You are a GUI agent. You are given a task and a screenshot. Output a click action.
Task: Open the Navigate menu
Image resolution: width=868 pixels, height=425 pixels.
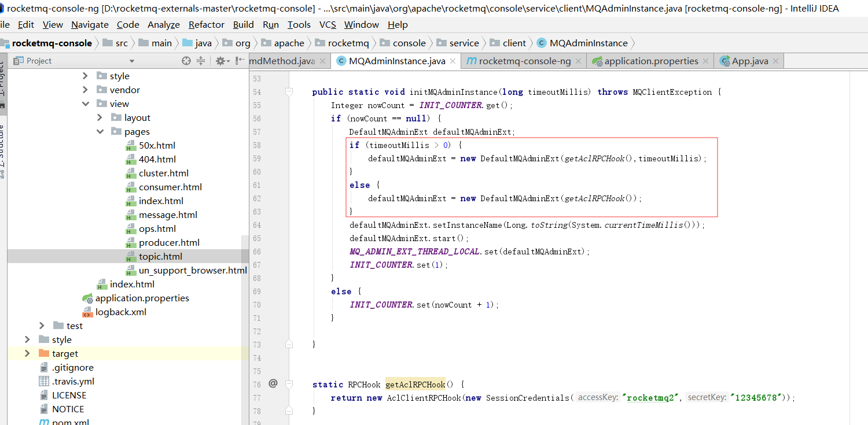(x=90, y=24)
